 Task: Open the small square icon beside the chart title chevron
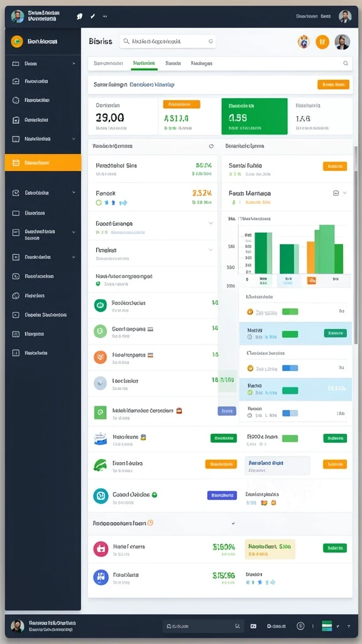336,192
